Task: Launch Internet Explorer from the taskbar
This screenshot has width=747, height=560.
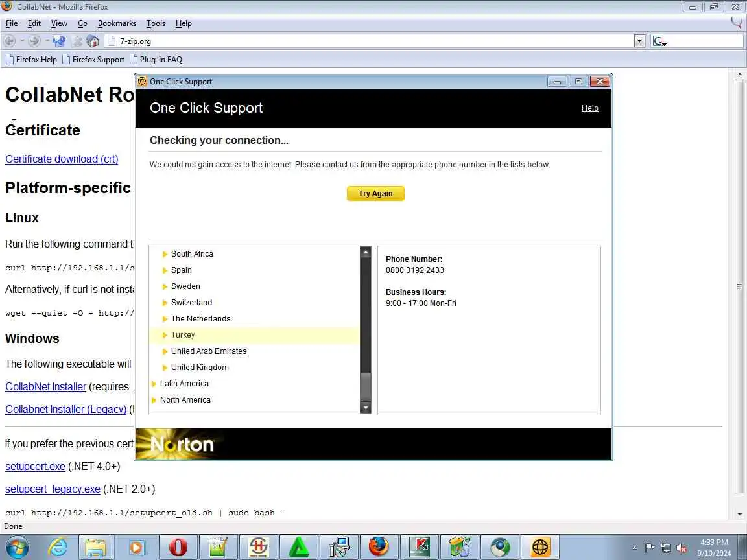Action: coord(58,546)
